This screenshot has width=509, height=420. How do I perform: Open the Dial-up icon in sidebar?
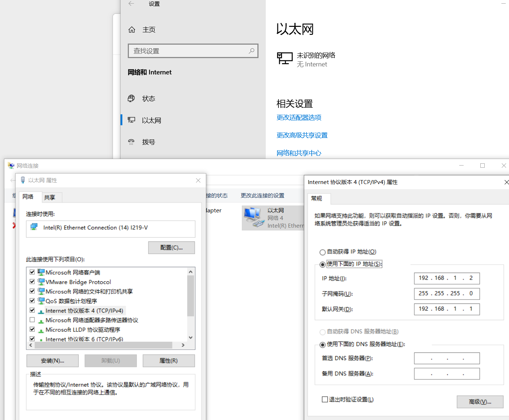tap(131, 142)
